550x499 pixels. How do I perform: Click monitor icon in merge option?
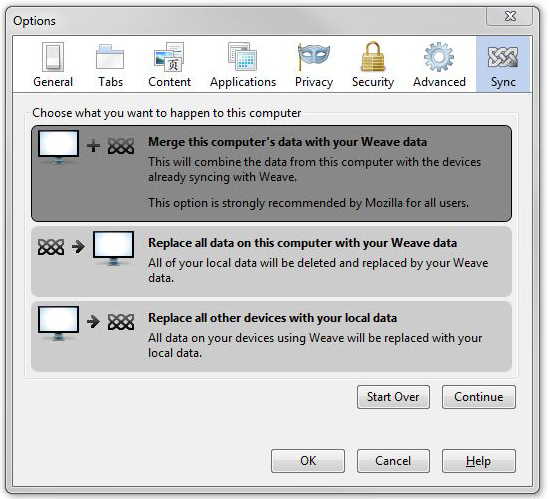click(x=58, y=147)
